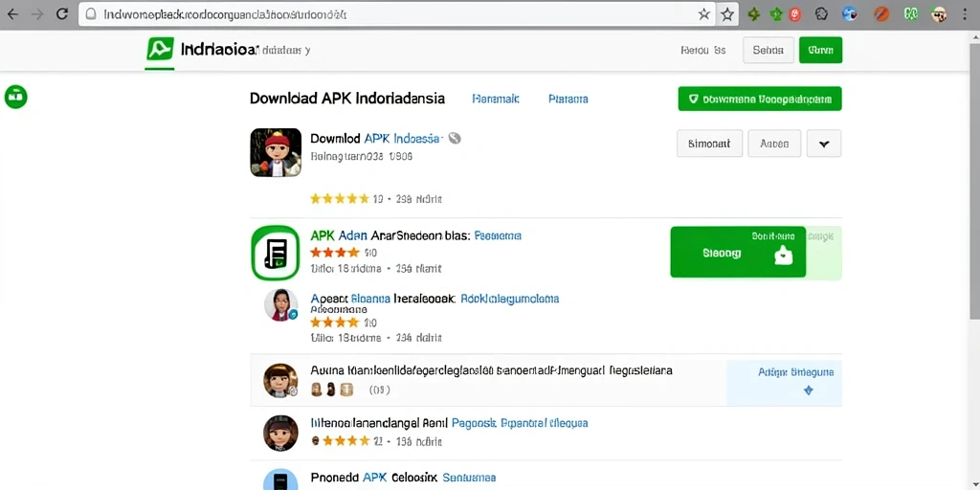
Task: Expand the chevron dropdown beside 'Aosen'
Action: [824, 144]
